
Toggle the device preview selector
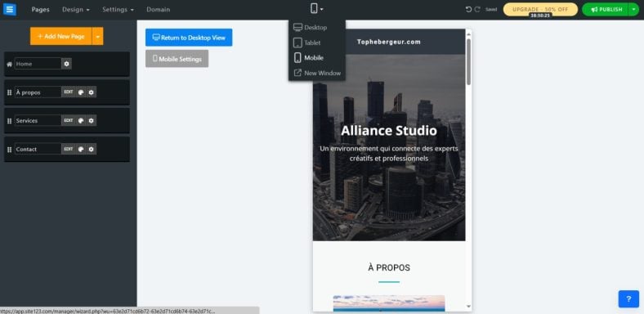tap(316, 9)
